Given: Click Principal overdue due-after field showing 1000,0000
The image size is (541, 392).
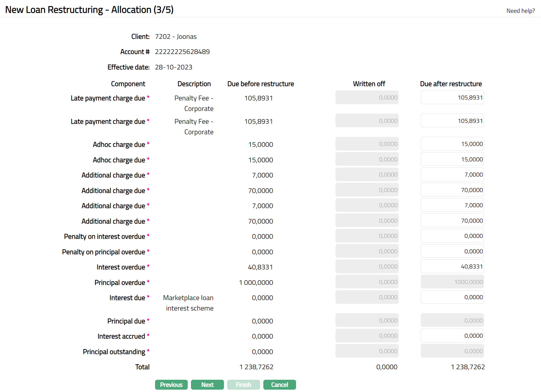Looking at the screenshot, I should 452,282.
